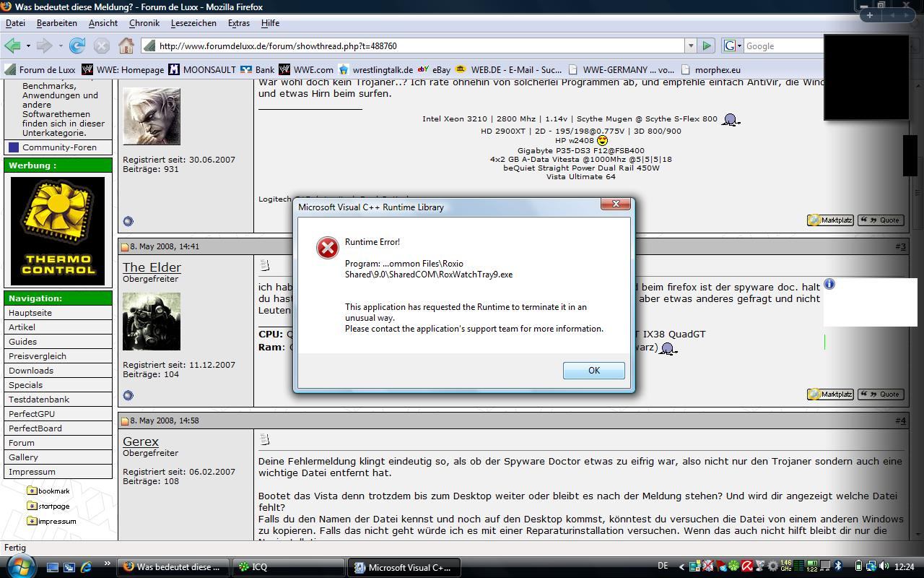Open the wrestlingtalk.de bookmark
The height and width of the screenshot is (578, 924).
pos(375,70)
